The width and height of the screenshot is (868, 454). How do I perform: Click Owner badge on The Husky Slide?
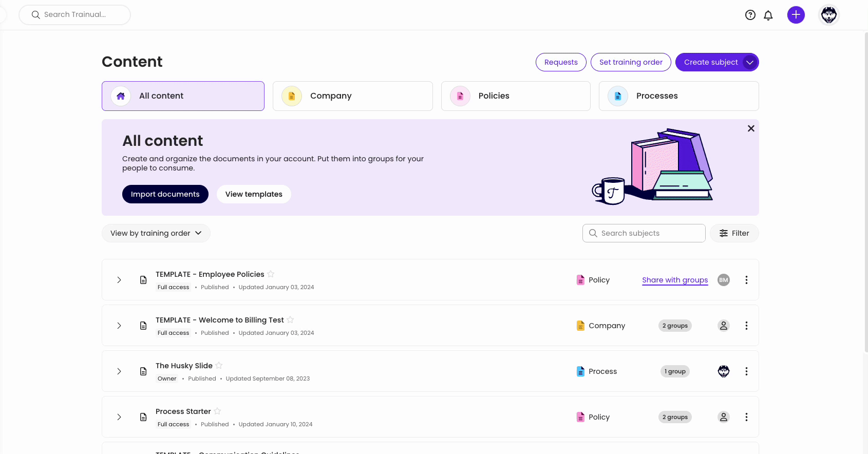click(167, 379)
